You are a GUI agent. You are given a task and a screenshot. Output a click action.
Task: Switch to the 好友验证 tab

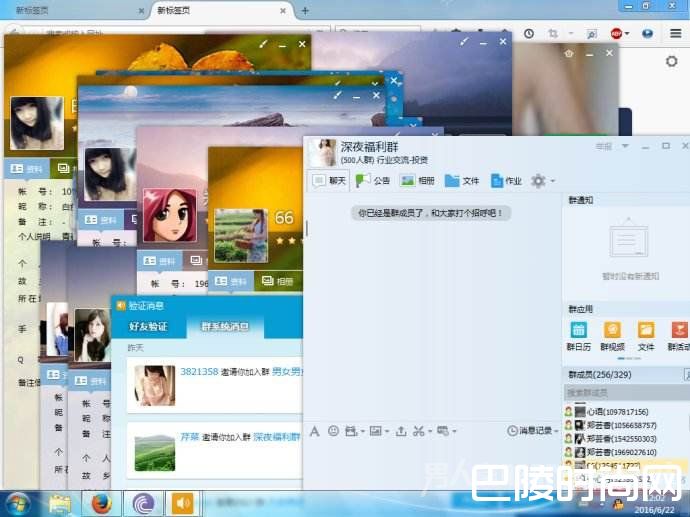tap(148, 326)
